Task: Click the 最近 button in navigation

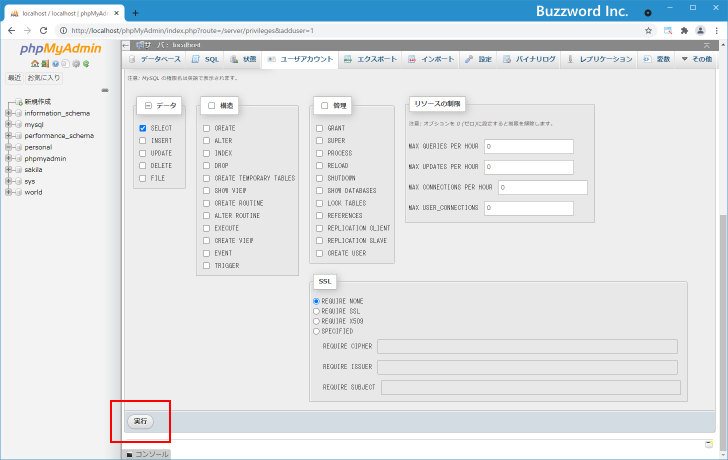Action: (14, 78)
